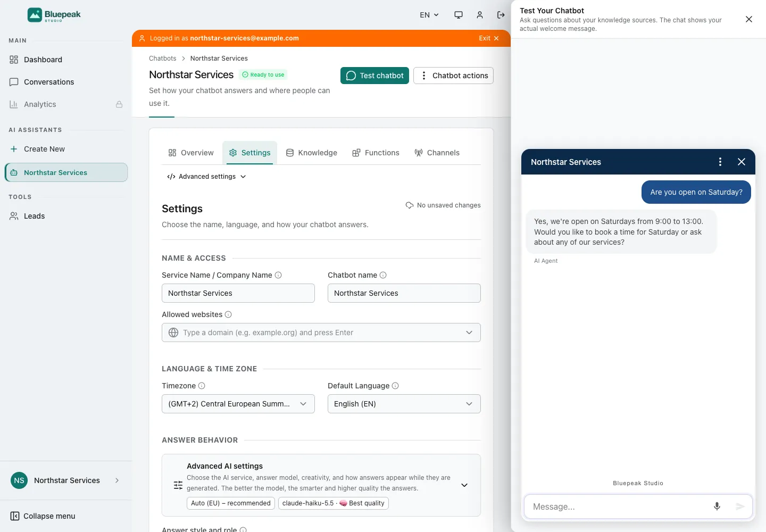Expand the Northstar Services account menu
Screen dimensions: 766x532
[66, 480]
